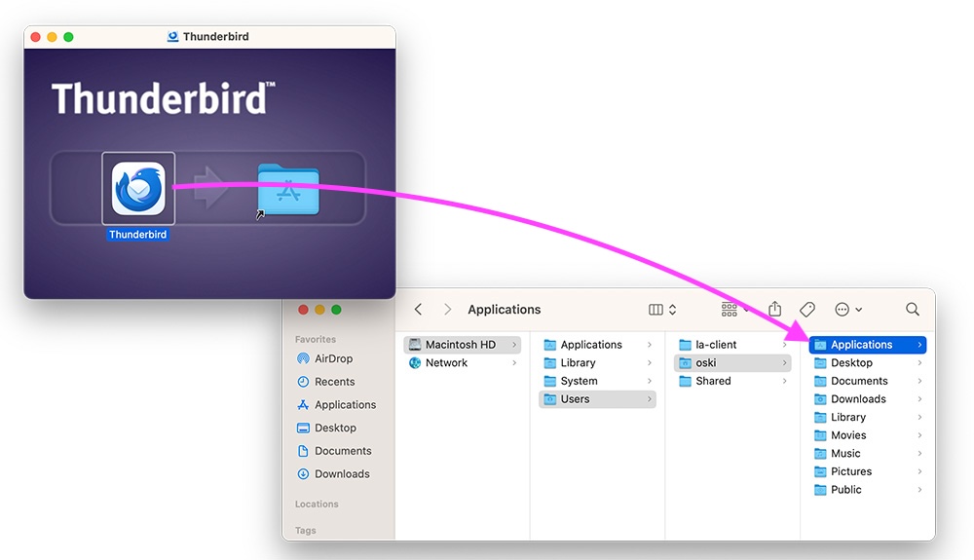The image size is (974, 560).
Task: Select System folder in second column
Action: (x=598, y=381)
